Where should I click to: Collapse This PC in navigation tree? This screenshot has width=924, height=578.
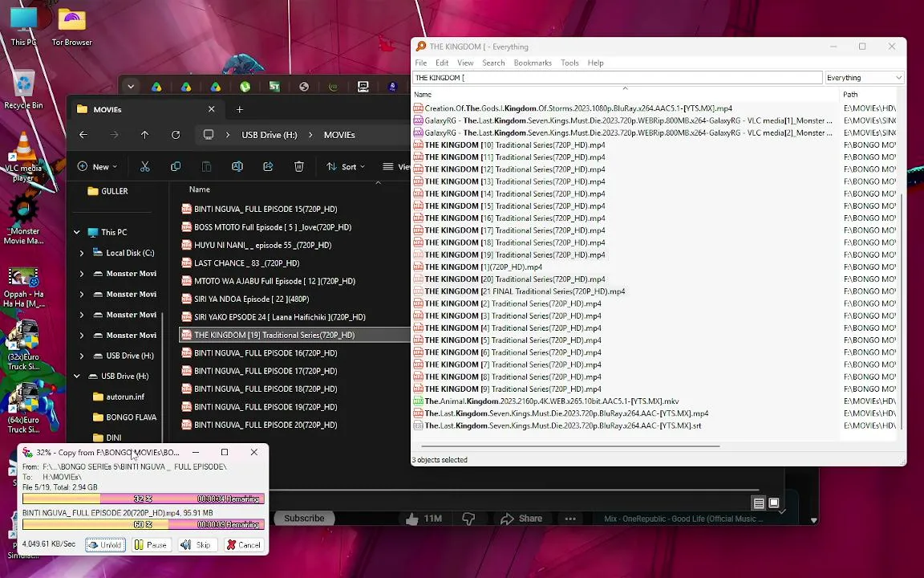pyautogui.click(x=77, y=232)
